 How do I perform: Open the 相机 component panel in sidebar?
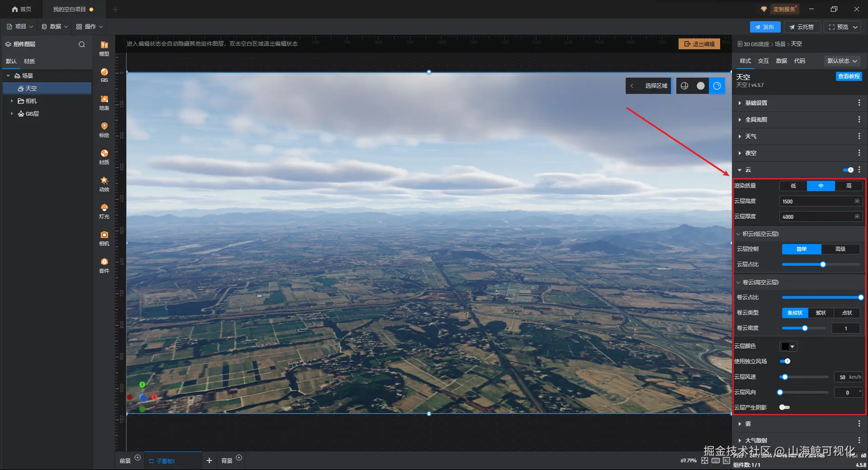pyautogui.click(x=104, y=238)
